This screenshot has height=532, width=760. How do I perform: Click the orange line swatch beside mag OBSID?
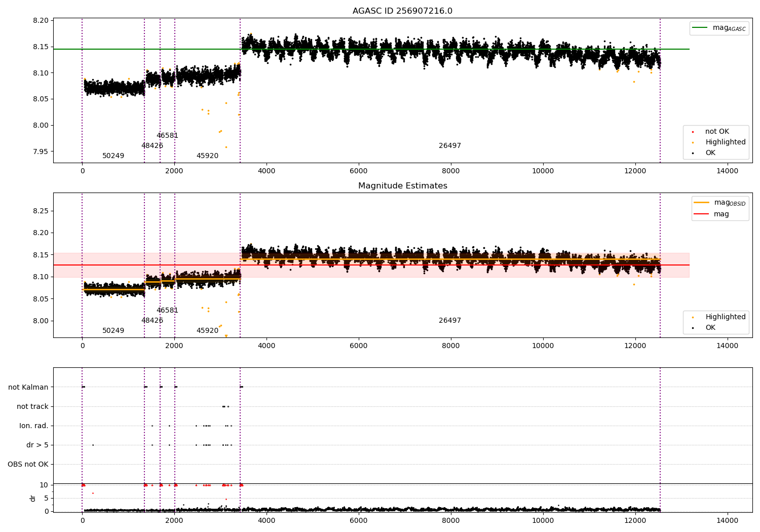click(x=702, y=203)
